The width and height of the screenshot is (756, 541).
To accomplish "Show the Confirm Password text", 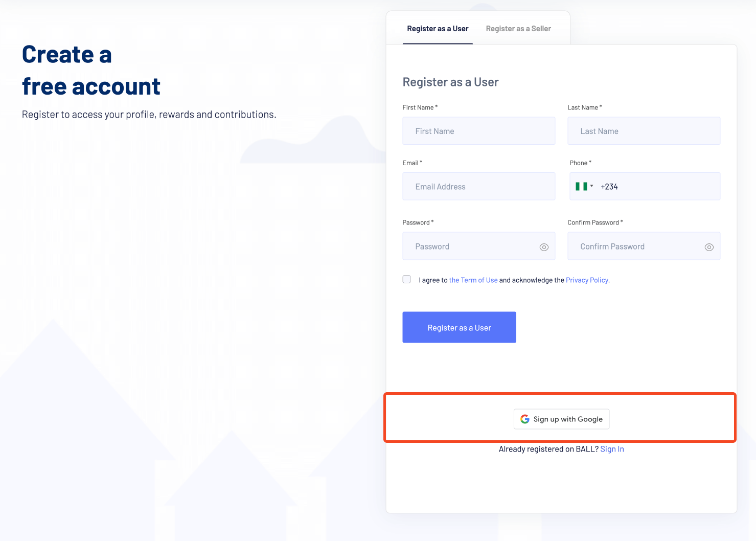I will click(x=709, y=247).
